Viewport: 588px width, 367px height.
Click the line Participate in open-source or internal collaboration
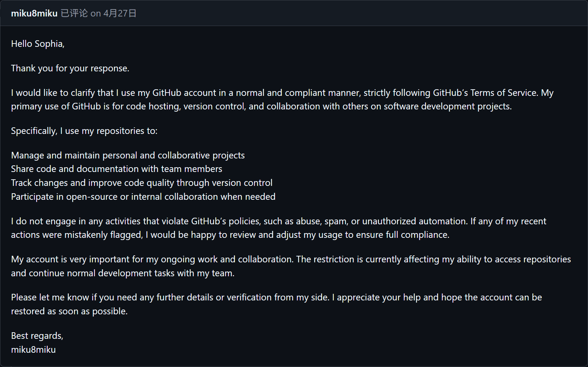point(143,197)
